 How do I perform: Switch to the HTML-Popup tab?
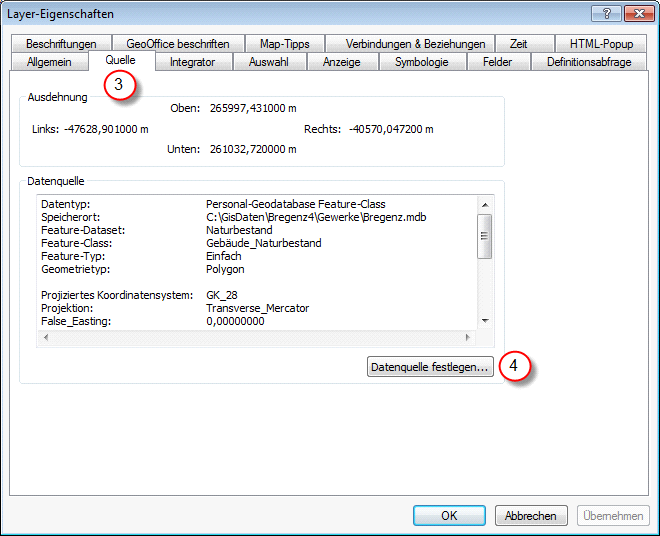point(601,44)
